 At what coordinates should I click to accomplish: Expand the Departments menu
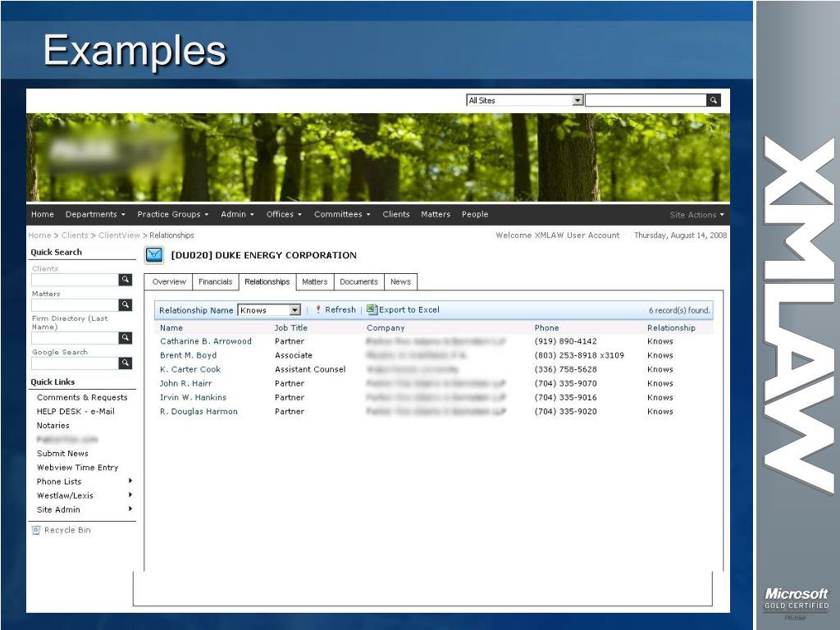point(95,214)
